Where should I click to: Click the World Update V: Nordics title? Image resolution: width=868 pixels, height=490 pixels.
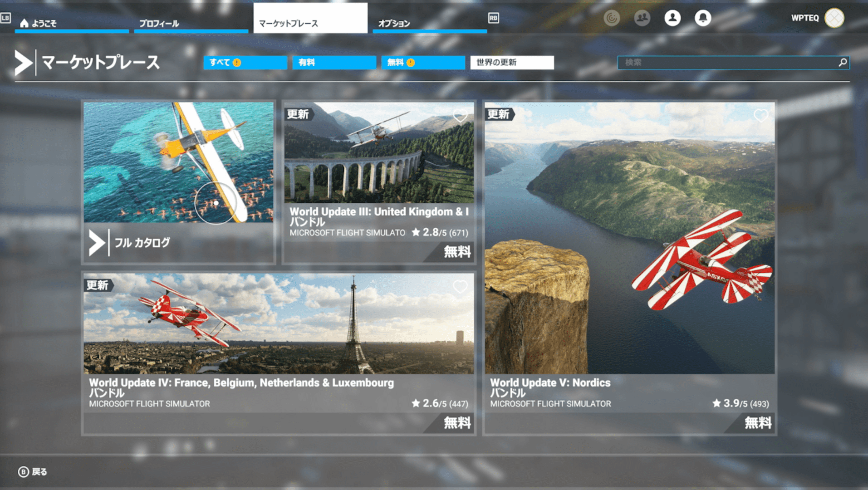coord(550,382)
